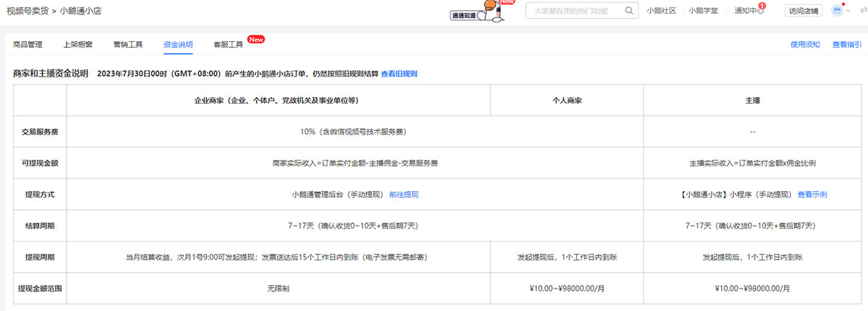This screenshot has height=311, width=868.
Task: Click the 查看旧规则 link
Action: [399, 74]
